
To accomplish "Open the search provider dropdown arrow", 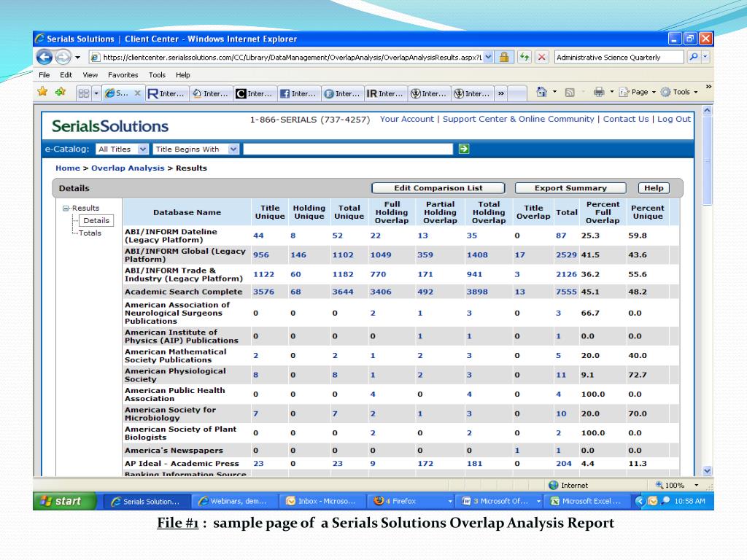I will pyautogui.click(x=705, y=57).
